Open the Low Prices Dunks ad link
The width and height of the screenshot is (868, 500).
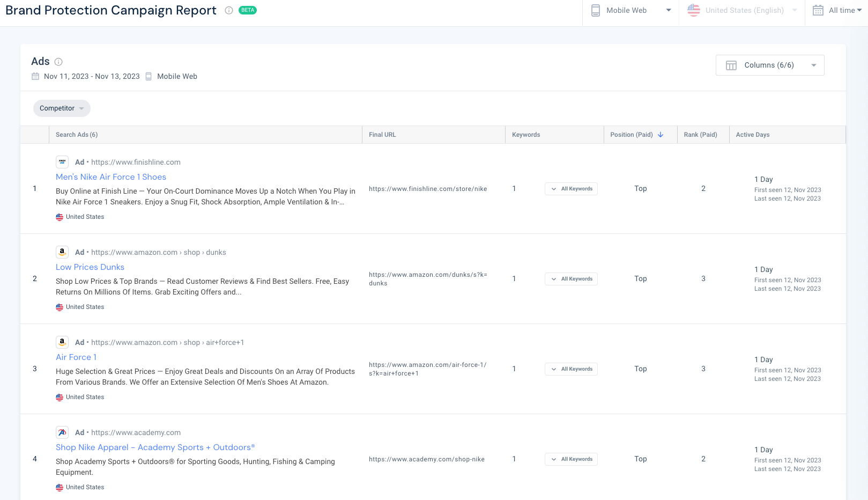coord(90,267)
